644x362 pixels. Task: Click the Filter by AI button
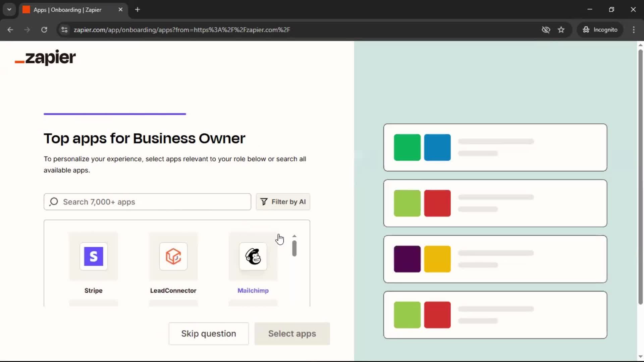pyautogui.click(x=283, y=202)
